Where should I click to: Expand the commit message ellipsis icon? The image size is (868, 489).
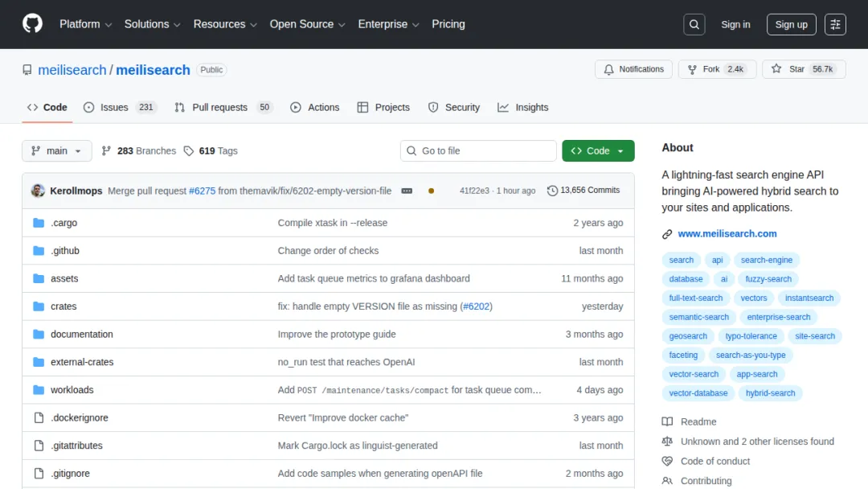(x=407, y=191)
